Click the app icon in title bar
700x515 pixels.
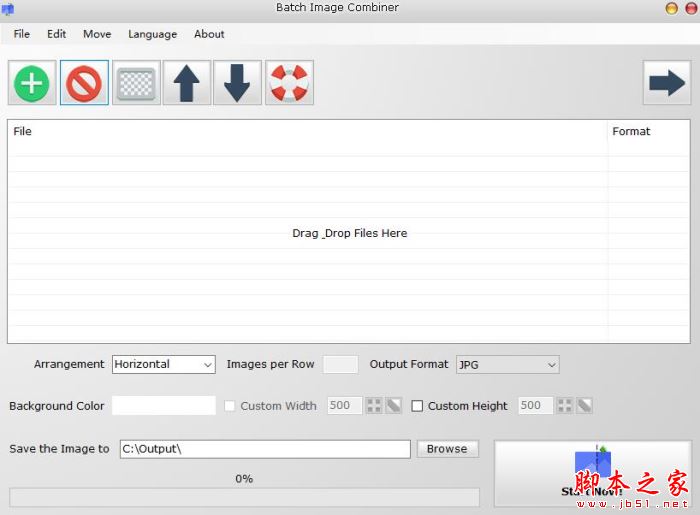click(8, 8)
